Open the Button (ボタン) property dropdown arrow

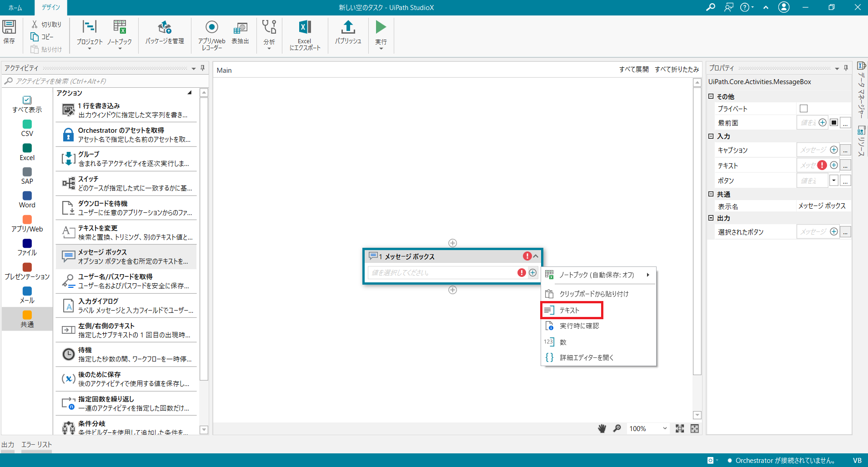(834, 181)
